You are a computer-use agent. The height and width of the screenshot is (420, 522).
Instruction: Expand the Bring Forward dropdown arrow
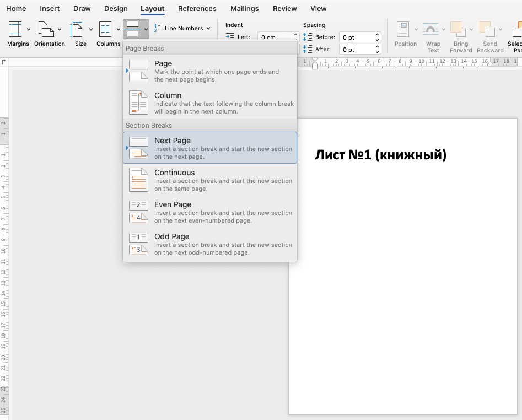(x=471, y=29)
